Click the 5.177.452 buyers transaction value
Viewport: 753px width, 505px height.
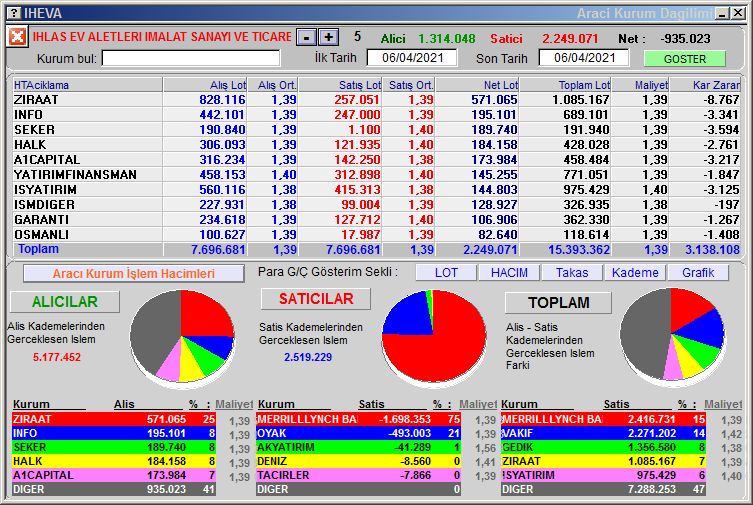(57, 357)
